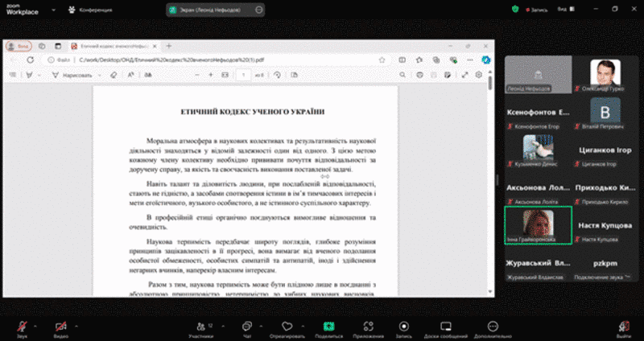Open Zoom Workplace dropdown arrow
The image size is (644, 341).
(53, 10)
